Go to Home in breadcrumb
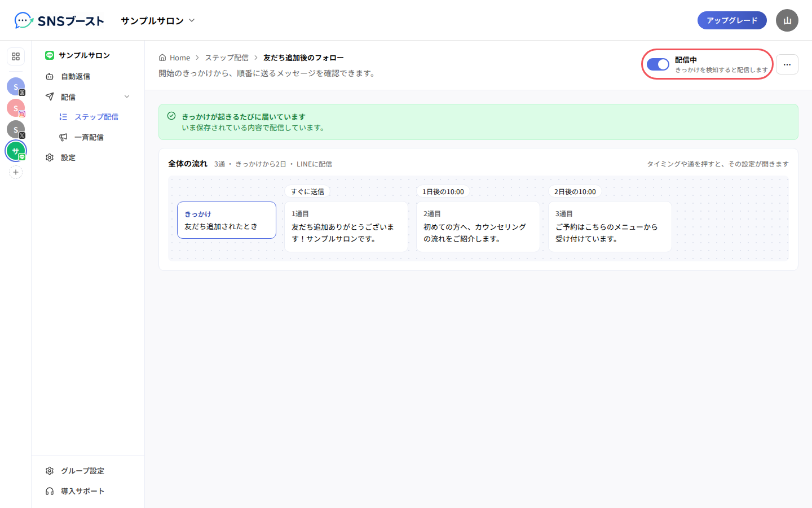This screenshot has height=508, width=812. tap(174, 58)
